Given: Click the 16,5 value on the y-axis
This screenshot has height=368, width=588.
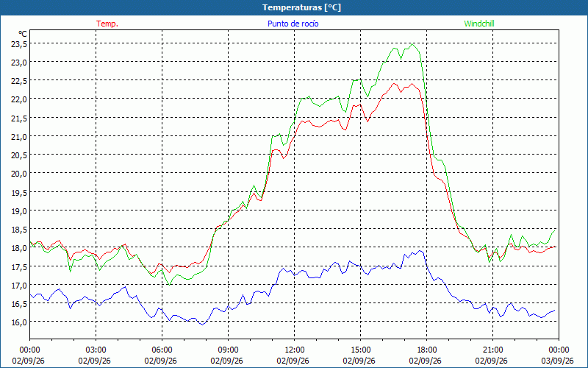Looking at the screenshot, I should (x=20, y=304).
